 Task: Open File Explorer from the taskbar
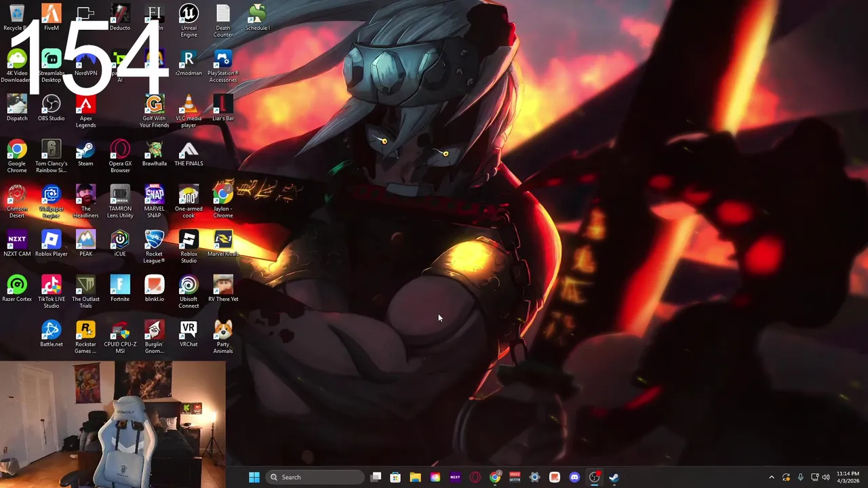(x=415, y=477)
